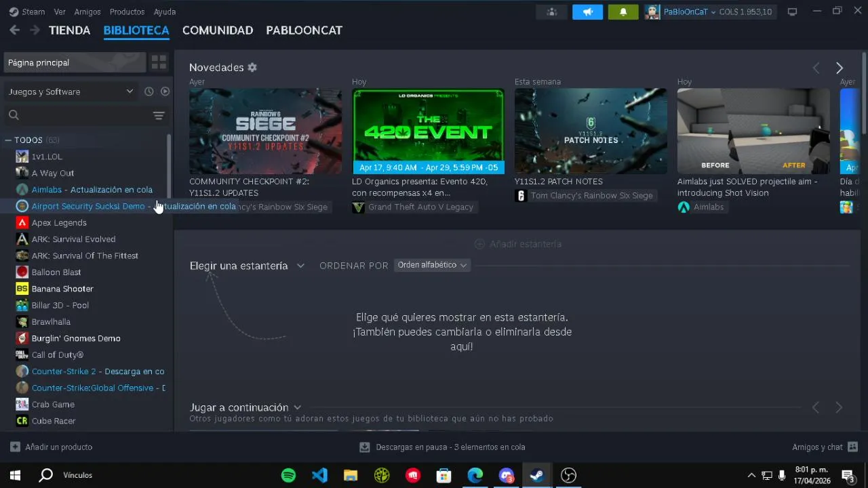Click the Windows Start button
This screenshot has width=868, height=488.
(15, 475)
